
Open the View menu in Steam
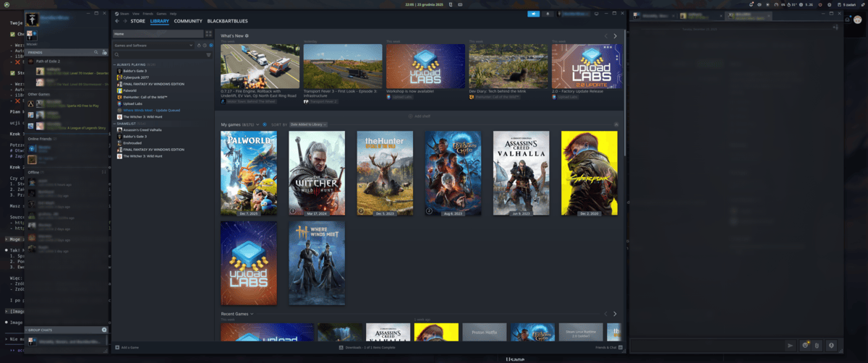[x=135, y=14]
